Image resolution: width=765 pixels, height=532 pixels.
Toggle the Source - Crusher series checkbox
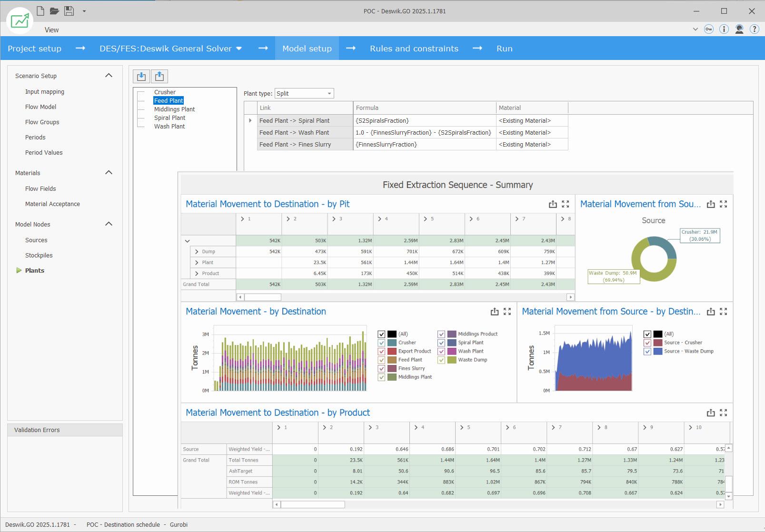[x=647, y=343]
